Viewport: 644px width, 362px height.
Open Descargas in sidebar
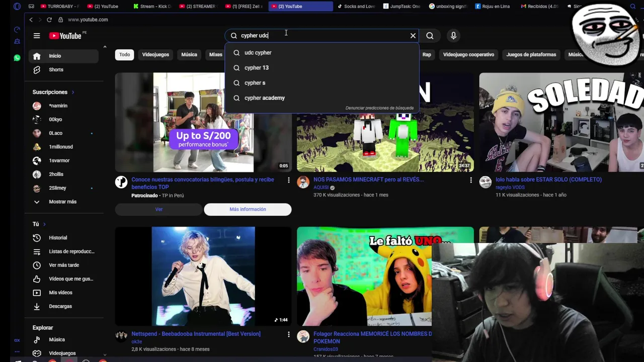[x=60, y=306]
